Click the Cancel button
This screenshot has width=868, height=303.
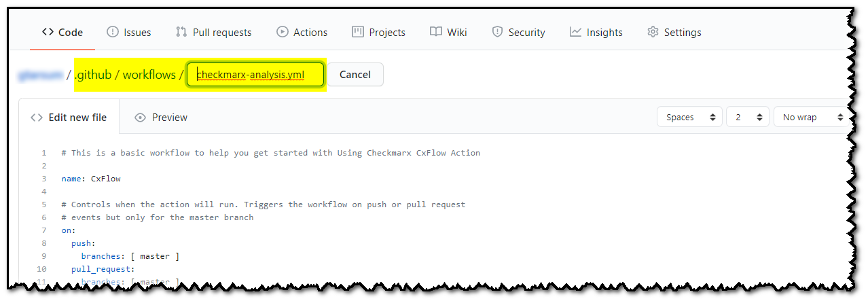(355, 74)
